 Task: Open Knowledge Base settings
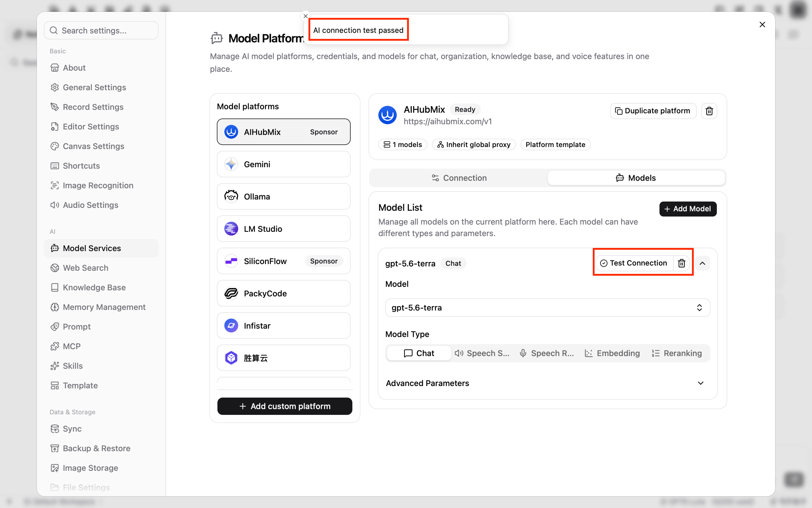pyautogui.click(x=101, y=288)
